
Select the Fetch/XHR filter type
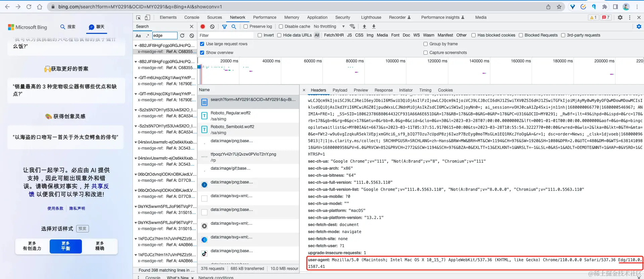coord(334,35)
